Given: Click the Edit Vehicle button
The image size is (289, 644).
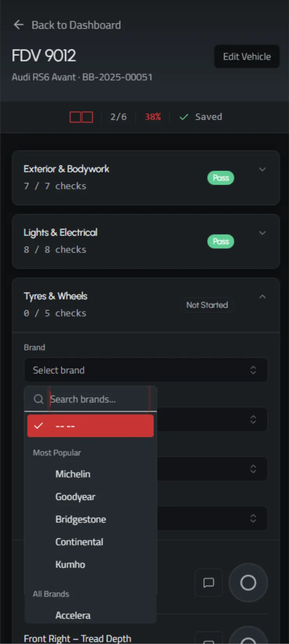Looking at the screenshot, I should [246, 56].
